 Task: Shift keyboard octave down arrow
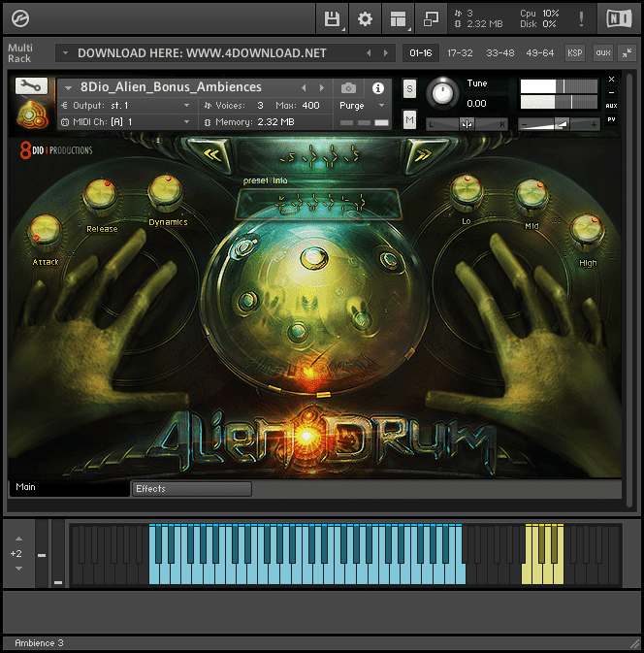coord(18,569)
